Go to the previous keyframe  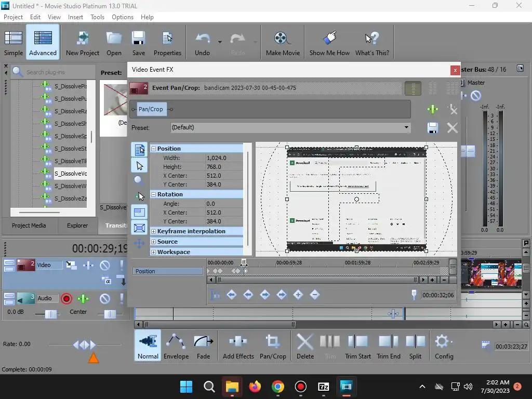(248, 295)
